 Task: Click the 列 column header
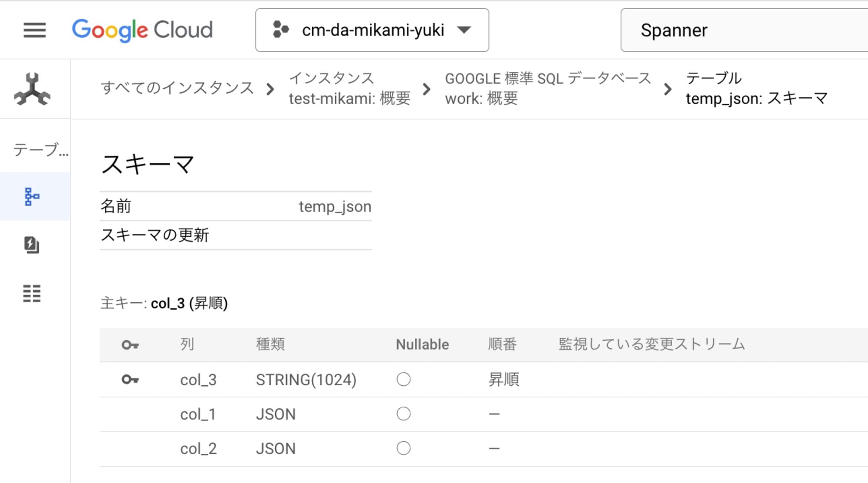pos(187,344)
